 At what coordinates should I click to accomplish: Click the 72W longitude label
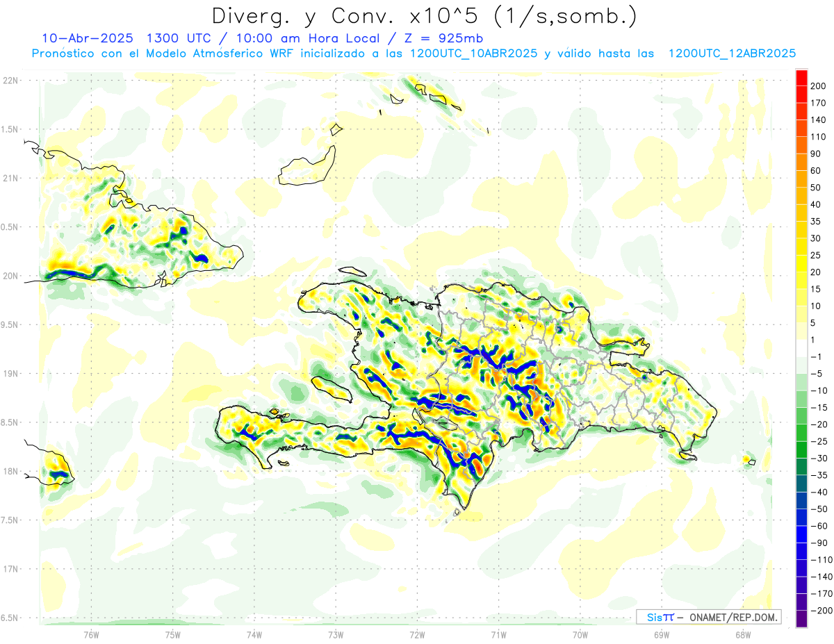(417, 634)
